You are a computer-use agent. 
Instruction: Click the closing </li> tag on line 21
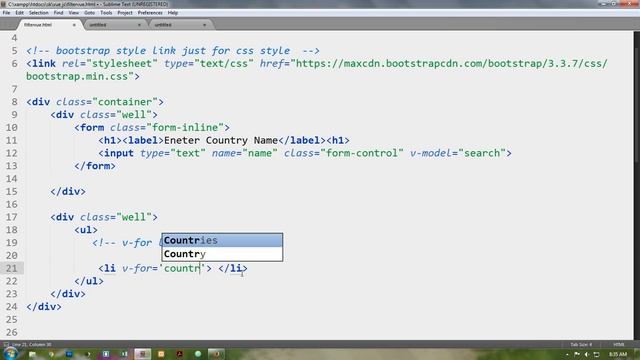click(x=233, y=268)
